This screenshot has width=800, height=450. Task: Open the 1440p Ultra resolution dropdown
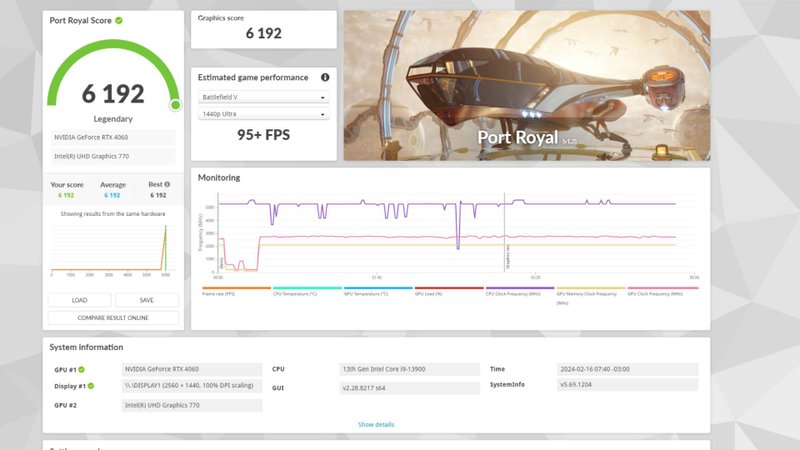click(263, 114)
